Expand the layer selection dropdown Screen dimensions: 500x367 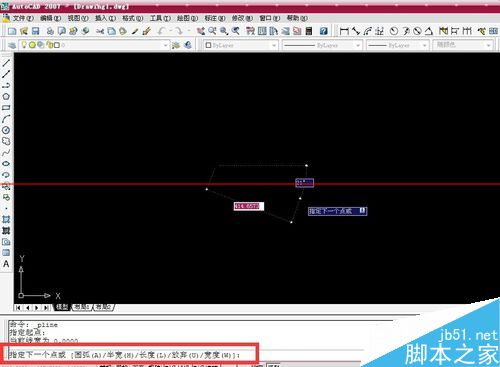[165, 45]
